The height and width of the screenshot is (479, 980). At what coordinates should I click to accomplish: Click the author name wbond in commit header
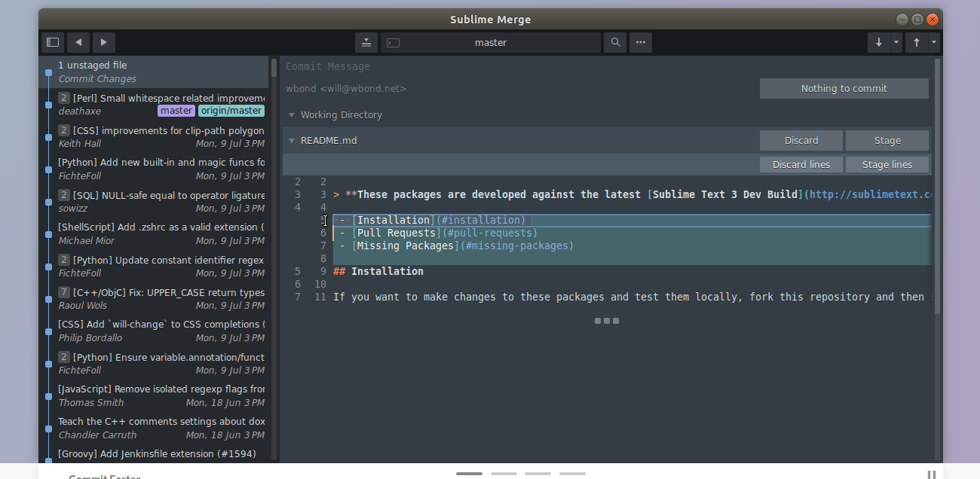click(x=346, y=89)
